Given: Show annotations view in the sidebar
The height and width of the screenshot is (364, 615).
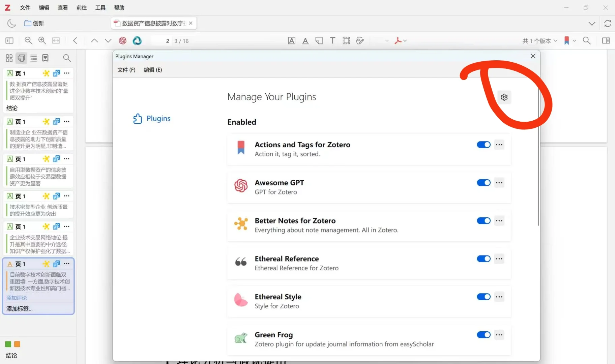Looking at the screenshot, I should click(21, 58).
